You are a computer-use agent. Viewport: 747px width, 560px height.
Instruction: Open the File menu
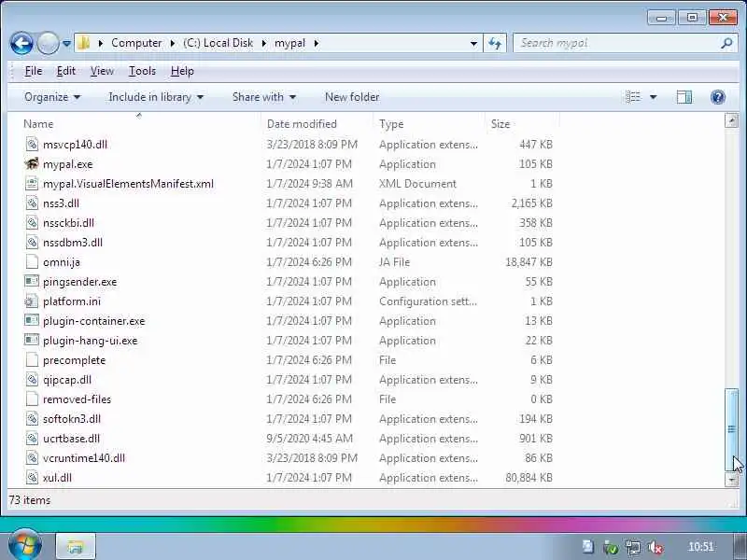[x=34, y=71]
